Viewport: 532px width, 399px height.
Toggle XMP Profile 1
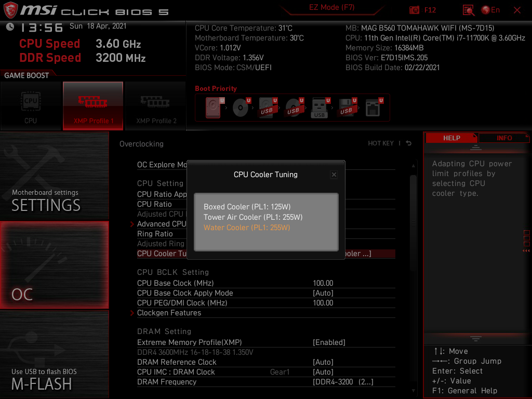(93, 106)
